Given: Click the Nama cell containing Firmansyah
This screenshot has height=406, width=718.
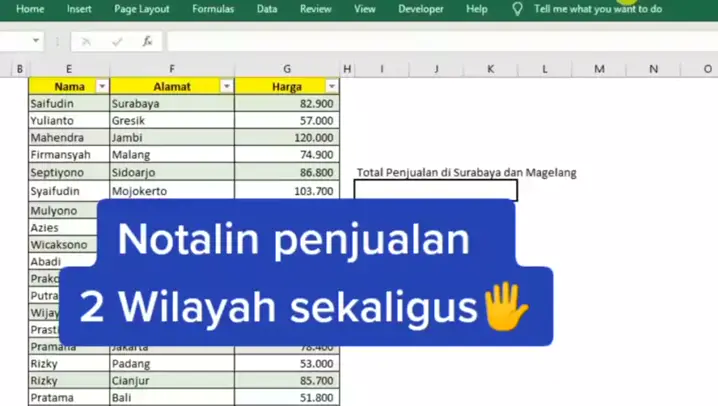Looking at the screenshot, I should pos(68,155).
